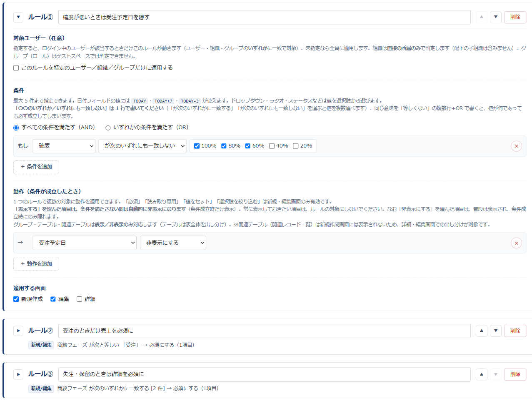
Task: Move ルール② down with the arrow
Action: (496, 331)
